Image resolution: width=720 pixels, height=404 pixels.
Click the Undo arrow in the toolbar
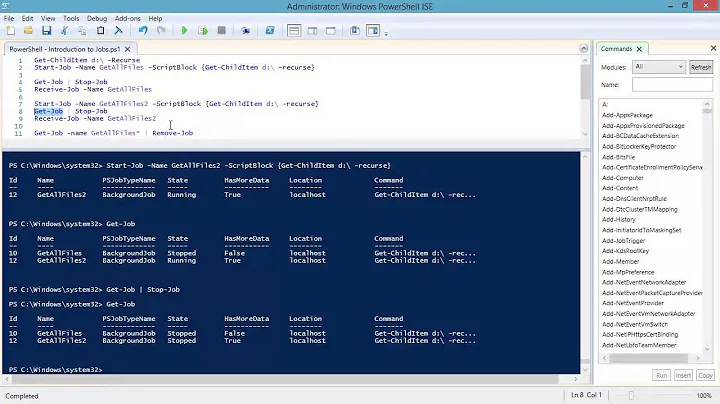(144, 31)
